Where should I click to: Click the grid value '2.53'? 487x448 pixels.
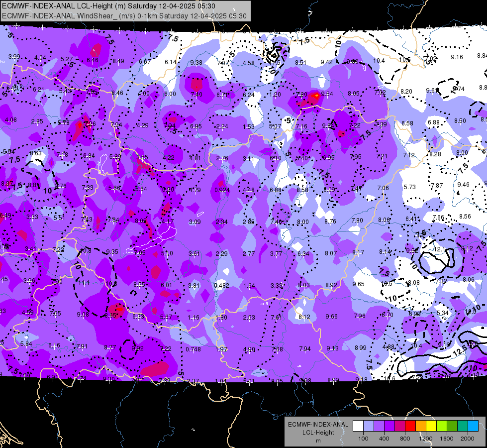click(x=249, y=317)
